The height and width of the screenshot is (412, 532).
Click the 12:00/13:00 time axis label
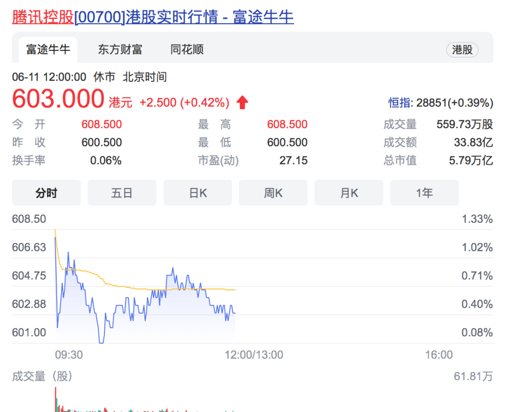point(254,355)
